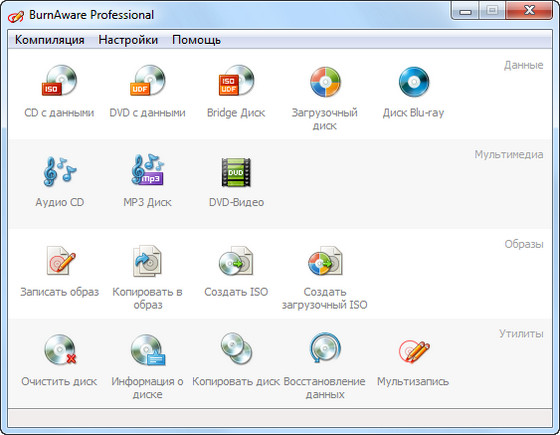Viewport: 560px width, 435px height.
Task: Open DVD-Видео film strip icon
Action: click(x=236, y=172)
